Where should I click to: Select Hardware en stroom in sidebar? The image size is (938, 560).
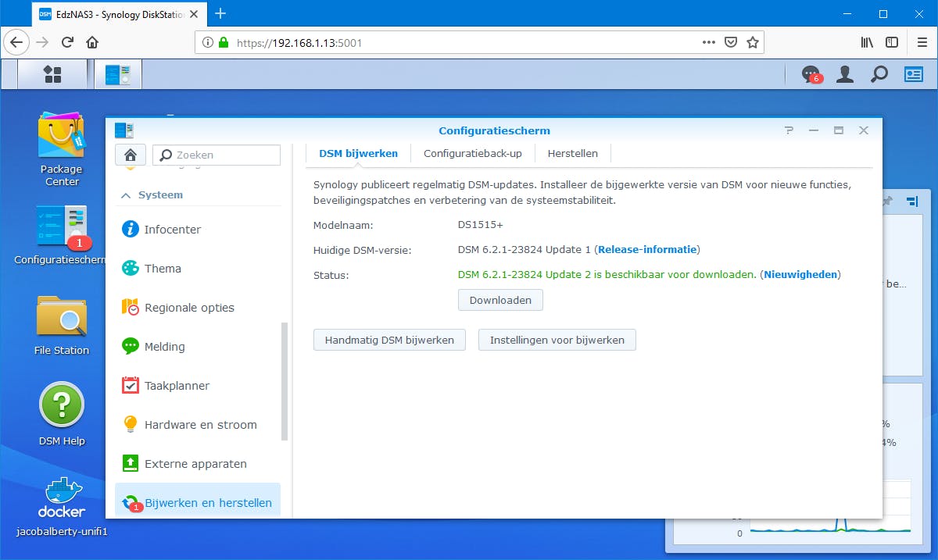click(x=197, y=425)
